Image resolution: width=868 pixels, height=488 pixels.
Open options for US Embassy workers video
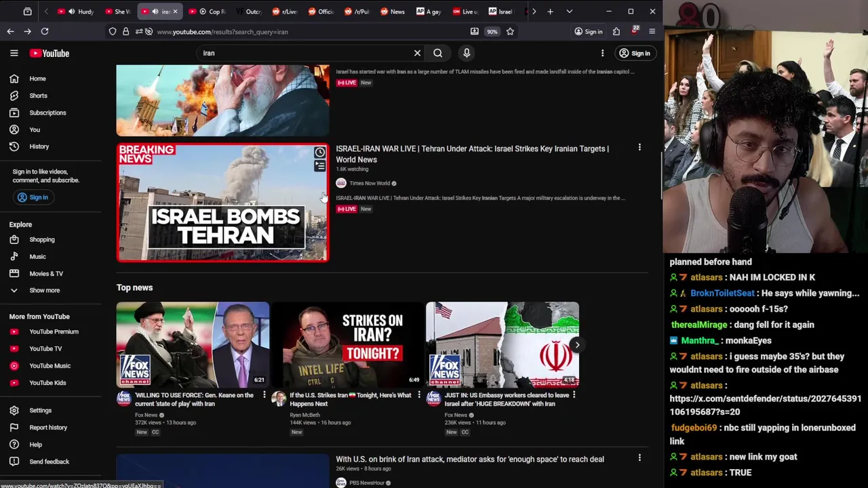point(574,394)
